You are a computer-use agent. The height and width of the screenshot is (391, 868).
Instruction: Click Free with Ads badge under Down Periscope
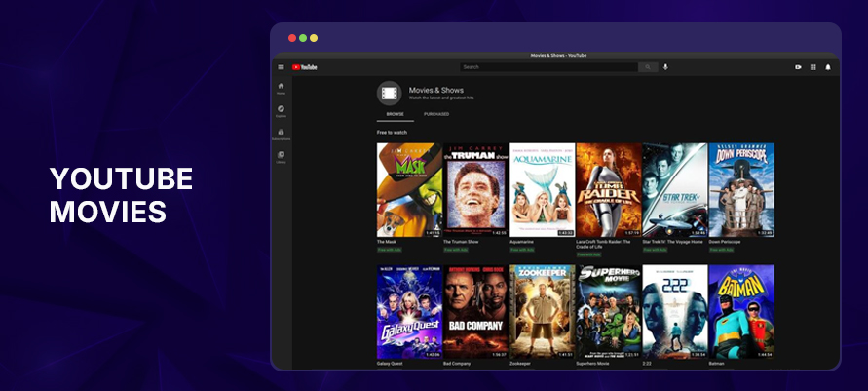(721, 250)
